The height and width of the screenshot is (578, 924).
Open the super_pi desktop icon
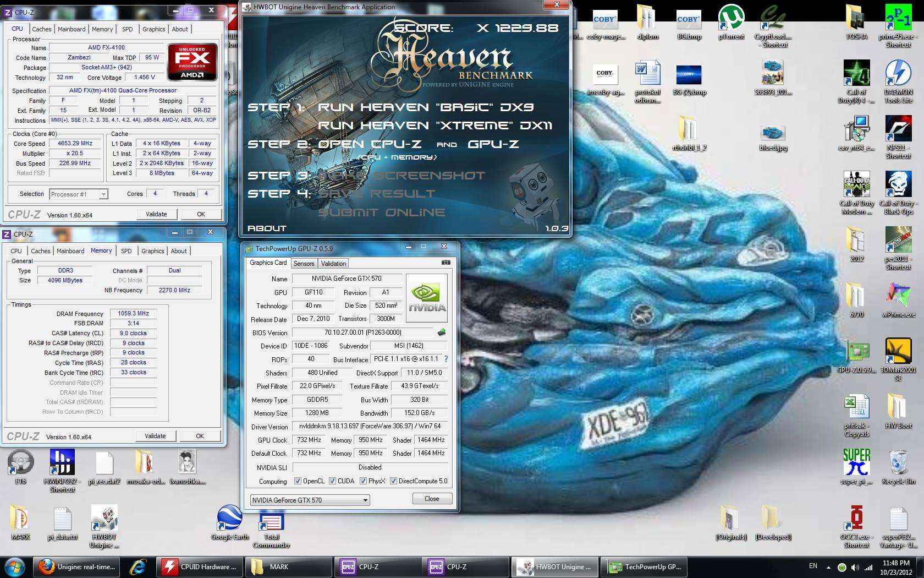tap(856, 467)
